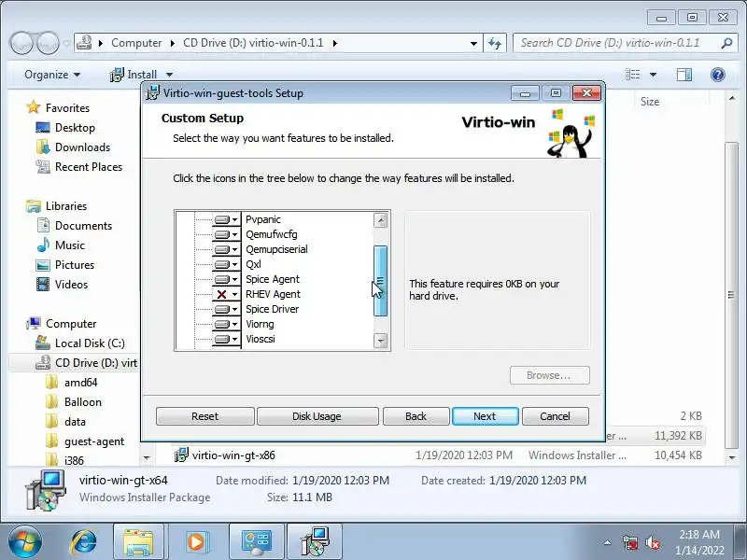Select the Viorng feature label
The image size is (747, 560).
[x=260, y=324]
